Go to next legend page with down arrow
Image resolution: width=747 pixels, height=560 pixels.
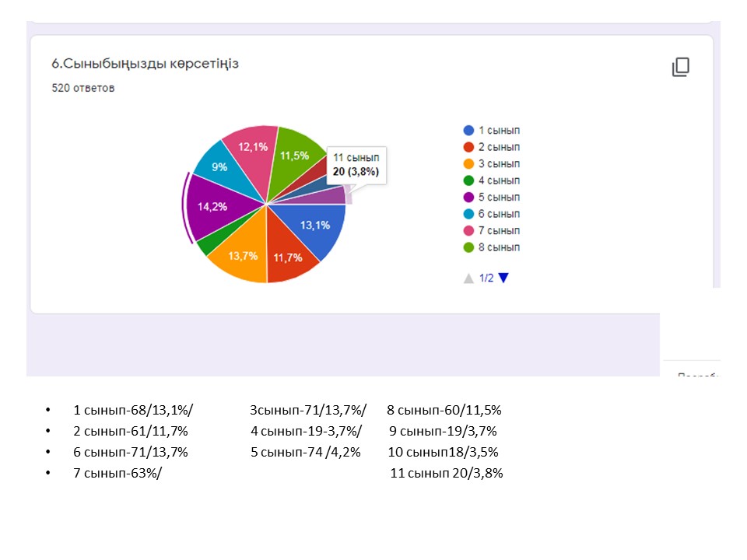tap(503, 278)
